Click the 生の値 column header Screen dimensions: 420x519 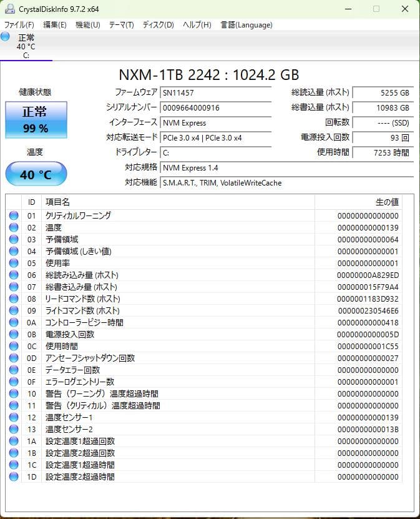pos(358,202)
